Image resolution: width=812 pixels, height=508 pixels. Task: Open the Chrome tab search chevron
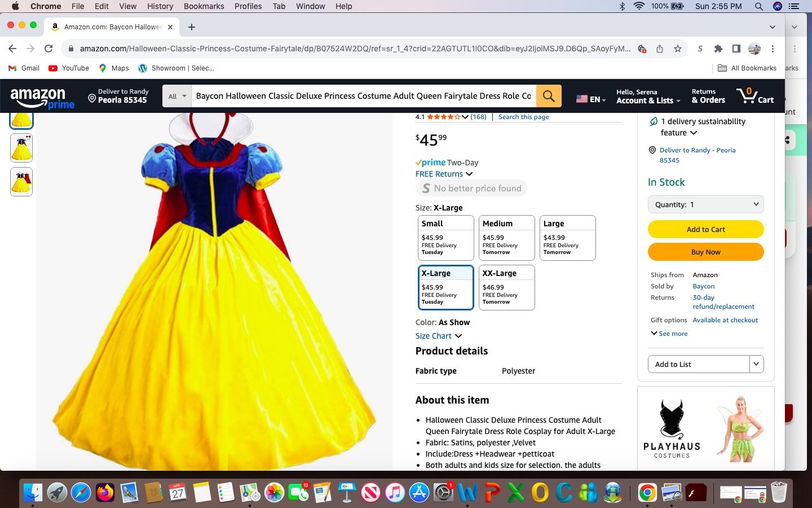click(773, 27)
